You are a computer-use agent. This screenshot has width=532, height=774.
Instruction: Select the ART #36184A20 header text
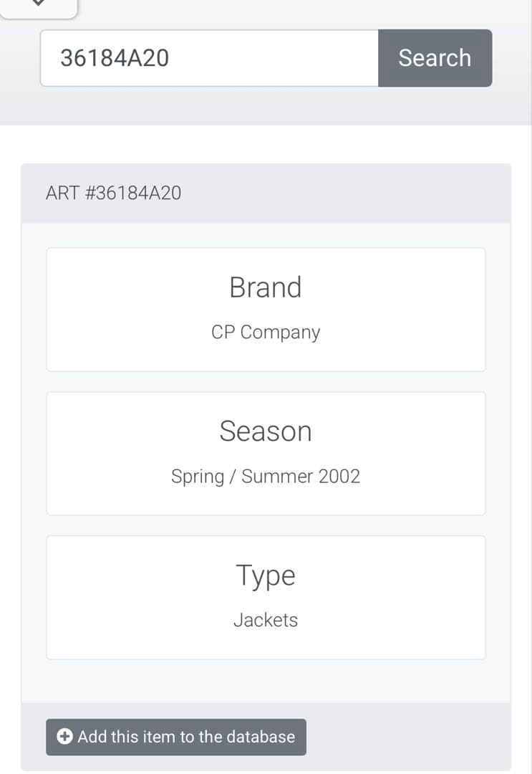[x=113, y=193]
